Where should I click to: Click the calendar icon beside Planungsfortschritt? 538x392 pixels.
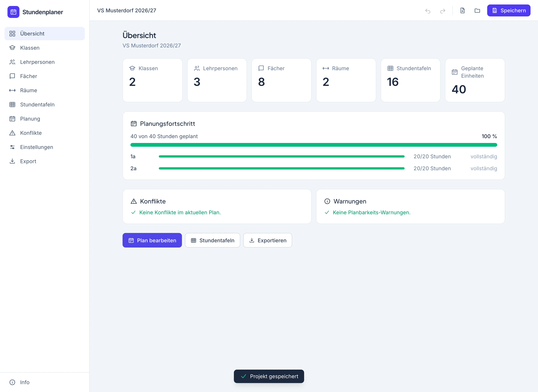click(134, 124)
